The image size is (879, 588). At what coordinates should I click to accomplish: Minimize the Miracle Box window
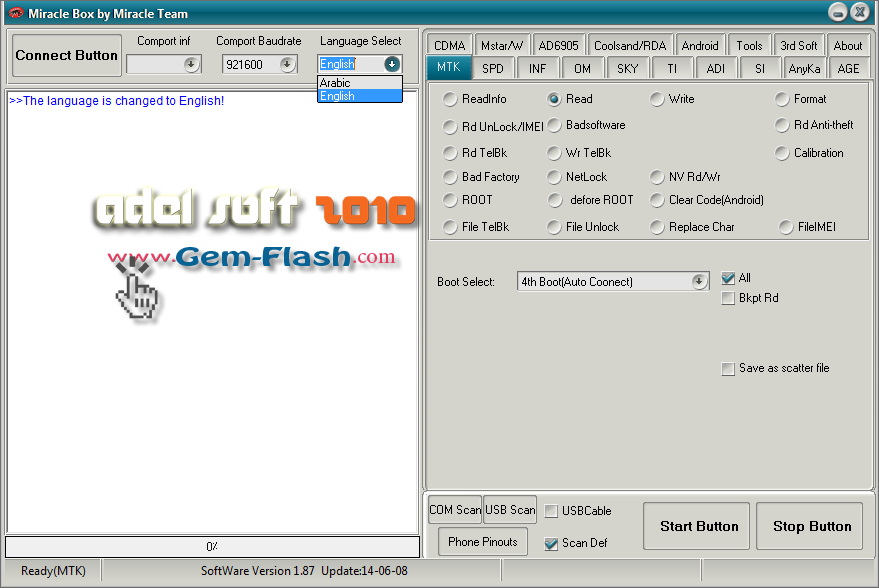pos(838,12)
